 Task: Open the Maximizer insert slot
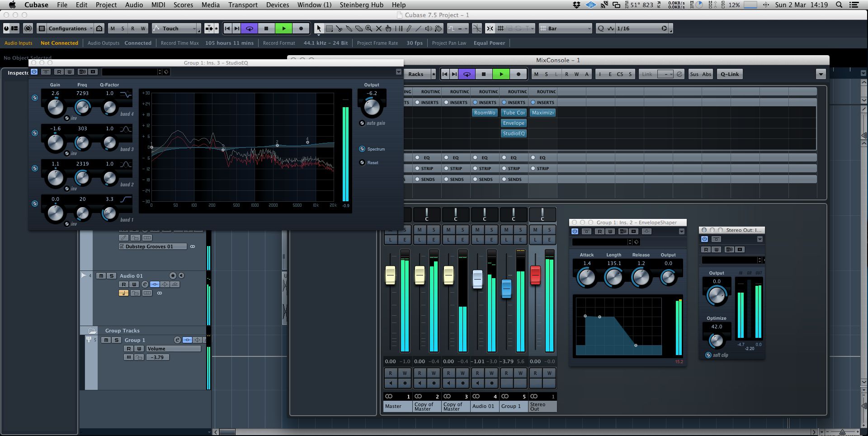tap(542, 113)
